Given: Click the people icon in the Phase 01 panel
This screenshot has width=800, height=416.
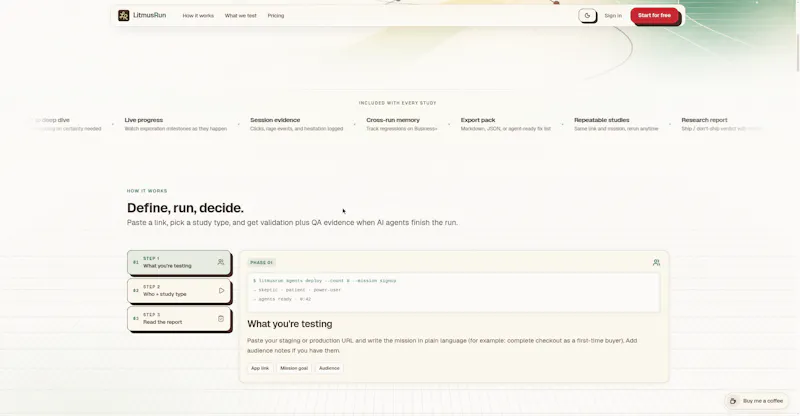Looking at the screenshot, I should click(x=656, y=262).
